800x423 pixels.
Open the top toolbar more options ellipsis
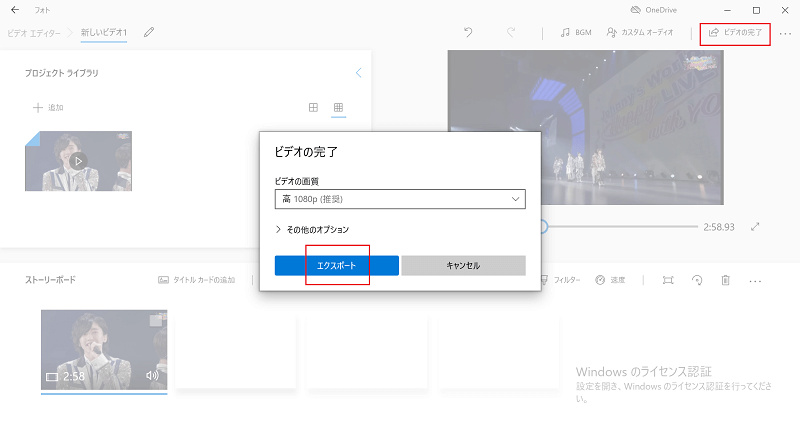coord(785,33)
